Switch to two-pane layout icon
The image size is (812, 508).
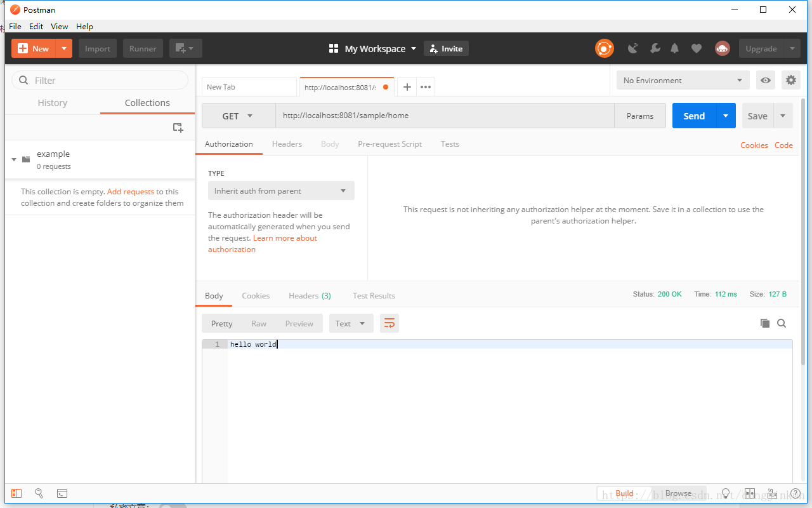749,493
